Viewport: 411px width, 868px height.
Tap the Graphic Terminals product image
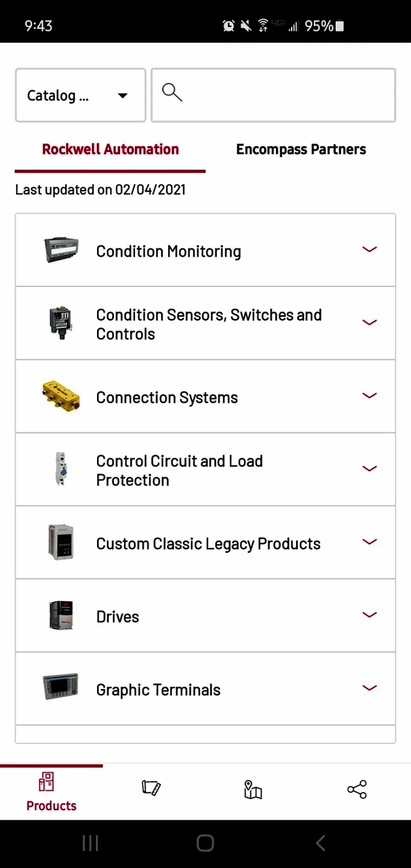(61, 687)
